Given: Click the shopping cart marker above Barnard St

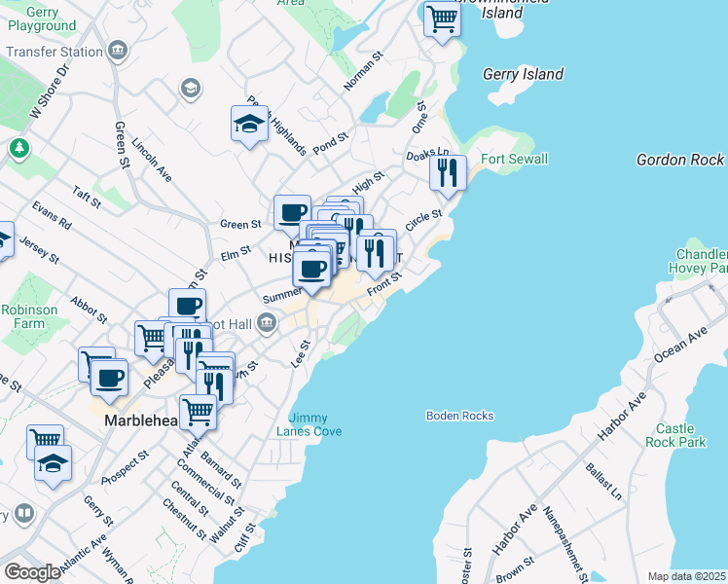Looking at the screenshot, I should click(x=199, y=412).
